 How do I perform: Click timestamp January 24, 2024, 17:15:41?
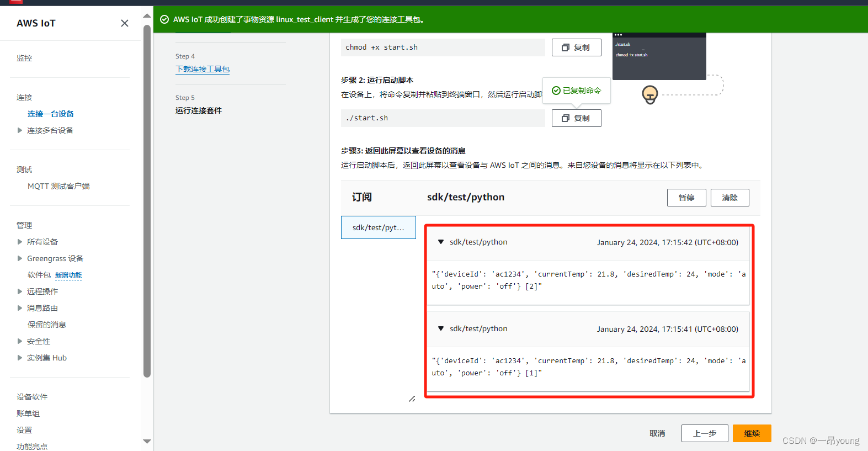pyautogui.click(x=668, y=329)
